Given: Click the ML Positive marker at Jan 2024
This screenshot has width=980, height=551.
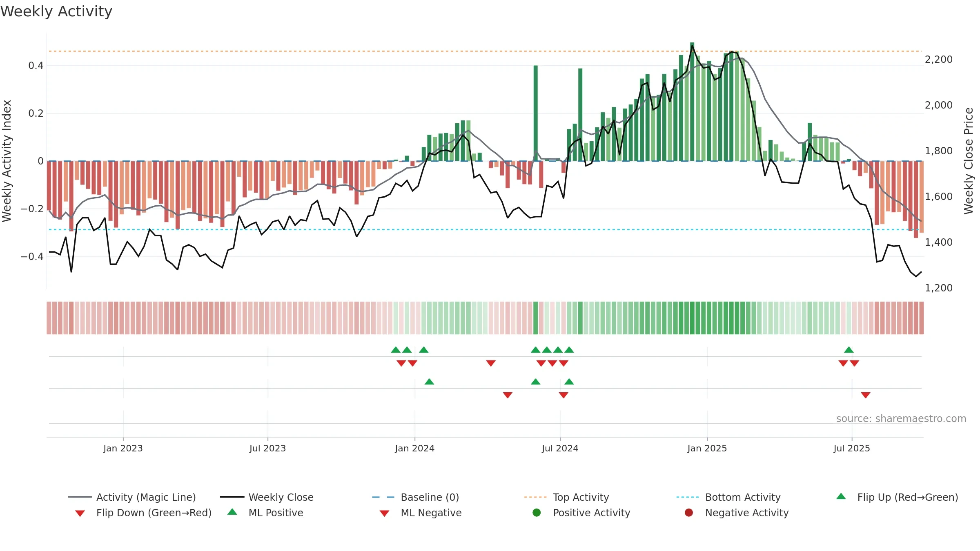Looking at the screenshot, I should (x=429, y=382).
